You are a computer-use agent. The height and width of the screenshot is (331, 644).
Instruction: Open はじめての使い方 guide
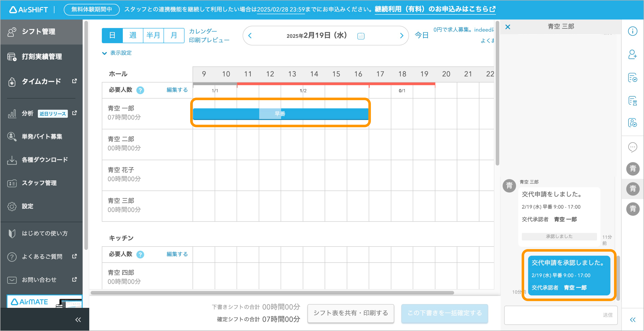pos(41,233)
